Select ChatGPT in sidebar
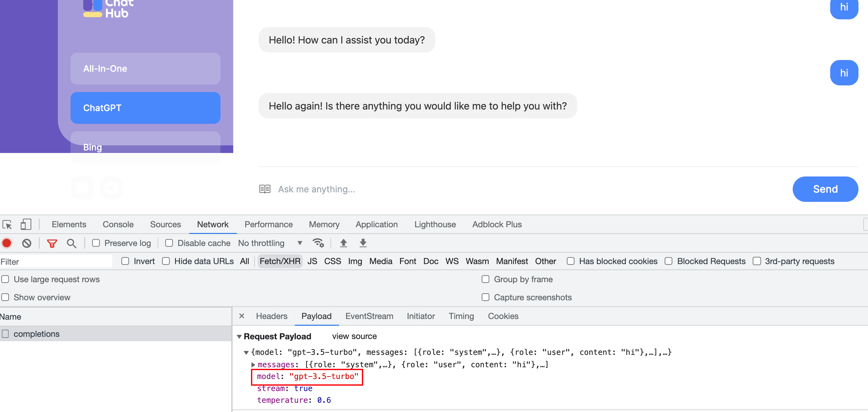Viewport: 868px width, 412px height. point(145,108)
